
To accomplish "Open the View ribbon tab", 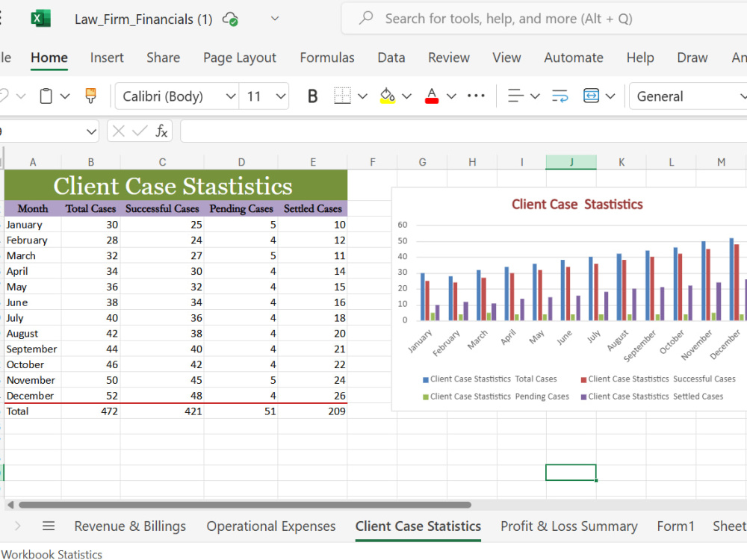I will click(x=506, y=57).
